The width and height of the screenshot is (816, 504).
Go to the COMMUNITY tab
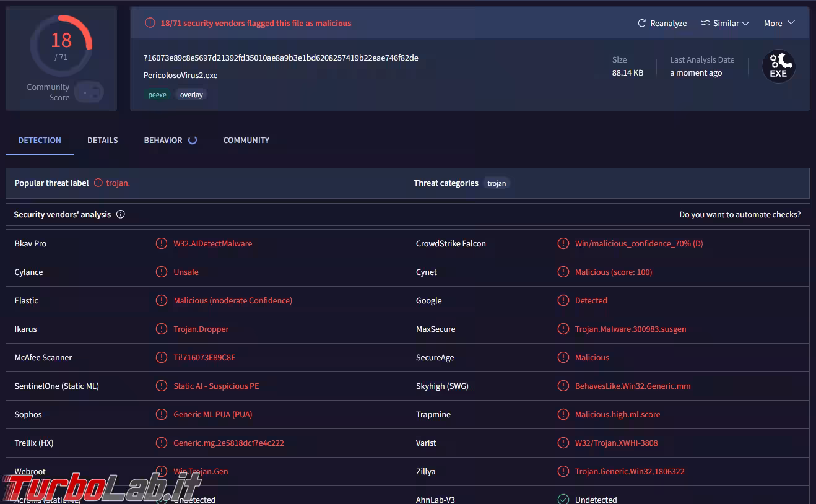tap(246, 141)
